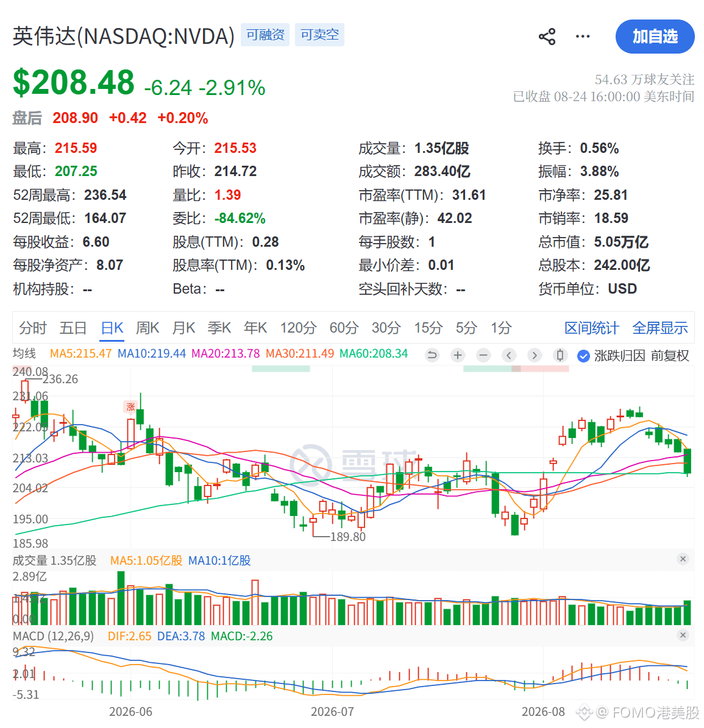Click the MA5:215.47 legend label
This screenshot has height=728, width=704.
coord(81,353)
